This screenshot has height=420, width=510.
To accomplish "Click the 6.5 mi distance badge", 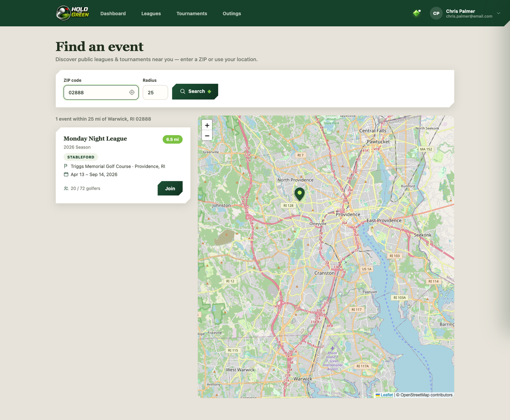I will tap(172, 139).
